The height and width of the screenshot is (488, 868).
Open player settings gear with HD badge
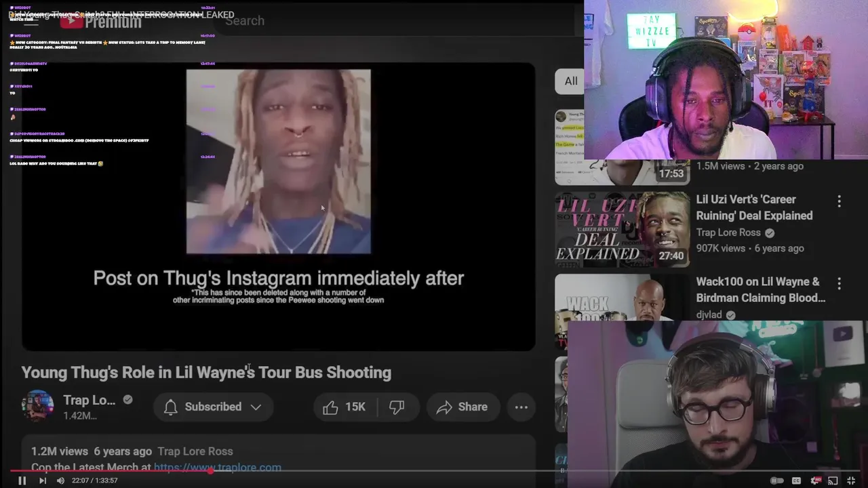815,481
